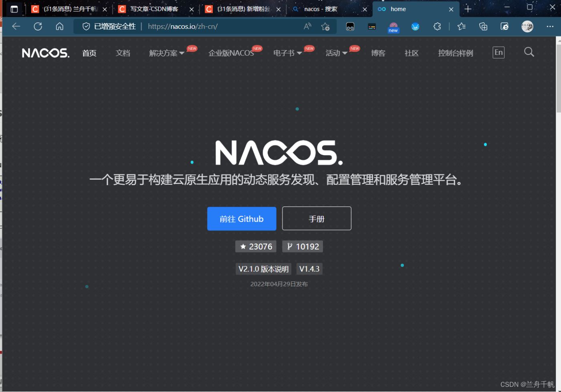Open the Extensions puzzle-piece icon
The width and height of the screenshot is (561, 392).
tap(437, 26)
